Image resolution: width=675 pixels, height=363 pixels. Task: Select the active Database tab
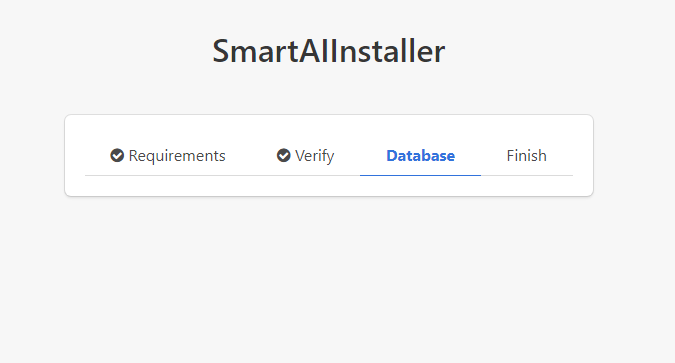click(420, 155)
